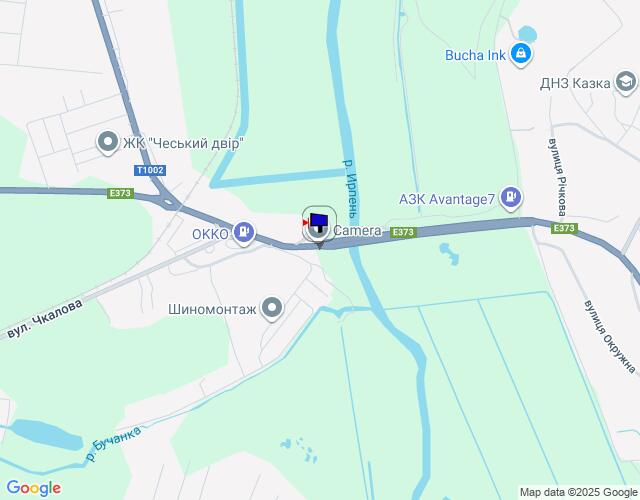Click the roundabout junction near T1002
The width and height of the screenshot is (640, 500).
[x=169, y=202]
